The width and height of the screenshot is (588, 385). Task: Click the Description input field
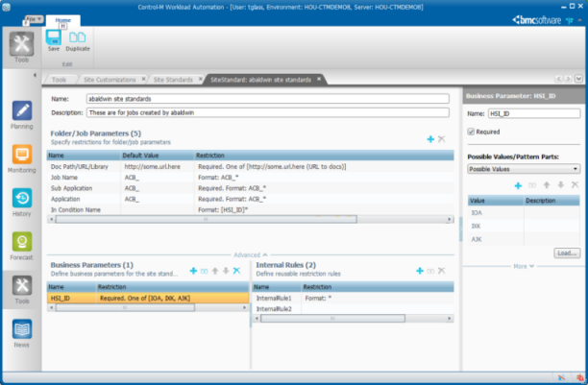coord(268,112)
